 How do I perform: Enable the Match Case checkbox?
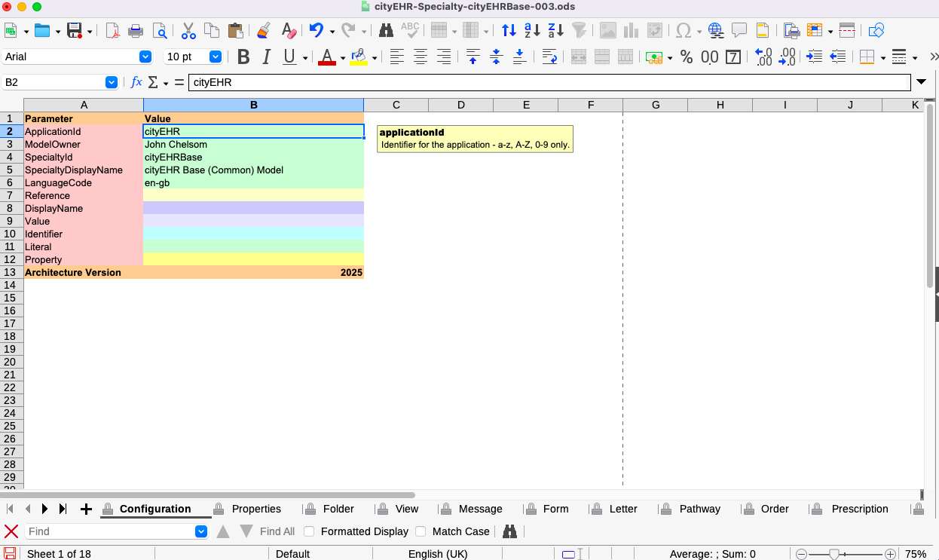coord(421,531)
